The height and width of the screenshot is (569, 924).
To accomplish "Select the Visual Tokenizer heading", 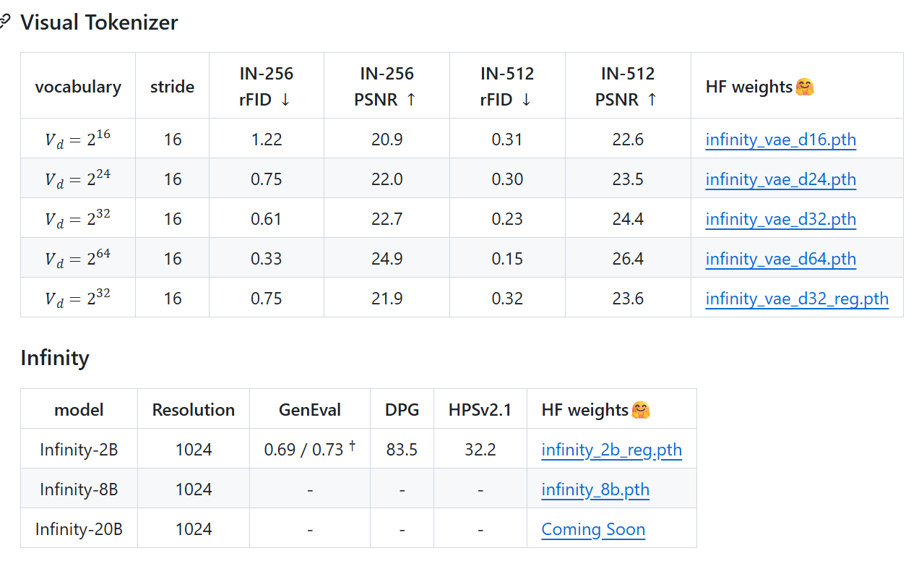I will (x=99, y=22).
